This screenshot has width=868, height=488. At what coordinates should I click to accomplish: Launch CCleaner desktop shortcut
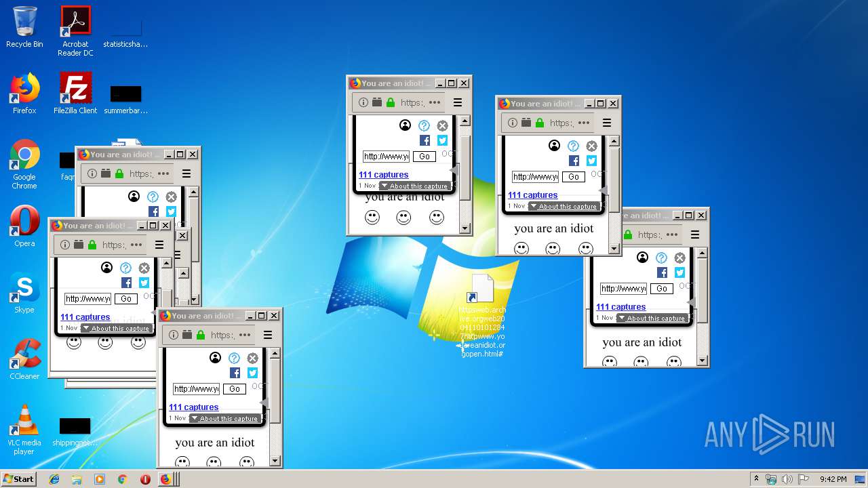[24, 359]
